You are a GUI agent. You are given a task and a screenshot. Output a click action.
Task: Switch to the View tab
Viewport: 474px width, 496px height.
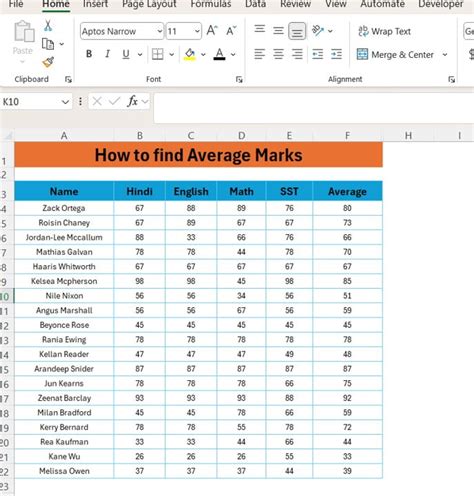tap(336, 4)
